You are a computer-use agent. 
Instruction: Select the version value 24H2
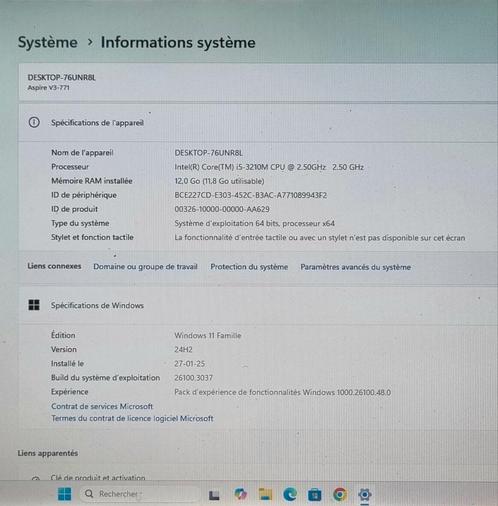point(183,350)
